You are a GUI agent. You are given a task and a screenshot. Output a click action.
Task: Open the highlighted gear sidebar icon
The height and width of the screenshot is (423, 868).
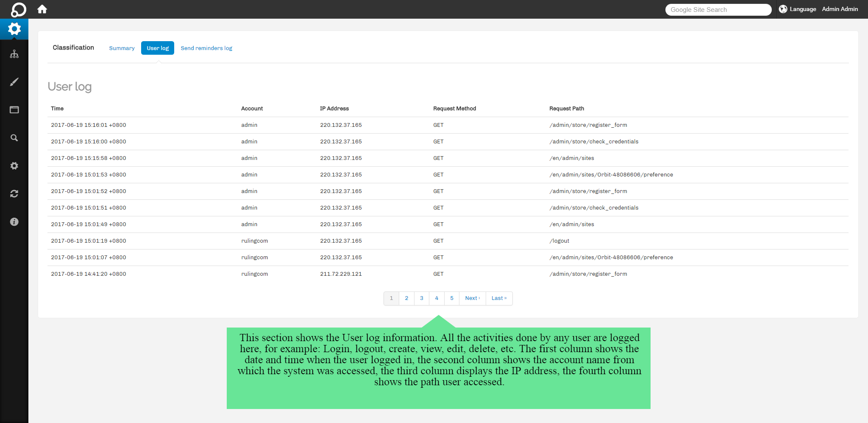[x=14, y=29]
